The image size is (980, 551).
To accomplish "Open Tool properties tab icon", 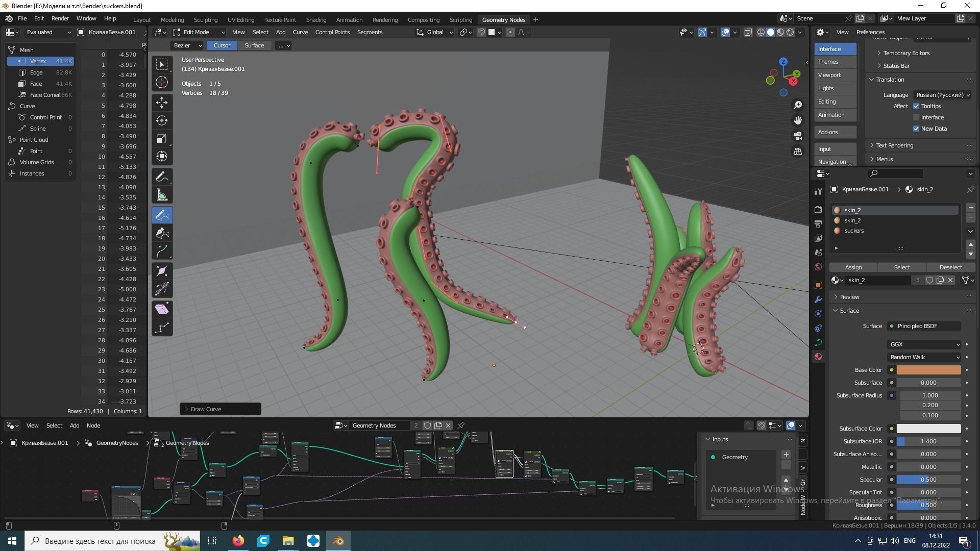I will coord(818,191).
